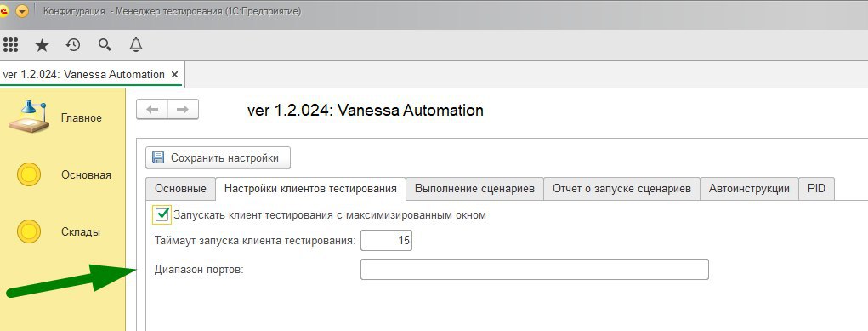This screenshot has height=331, width=868.
Task: Click the Таймаут запуска клиента тестирования label
Action: point(255,241)
